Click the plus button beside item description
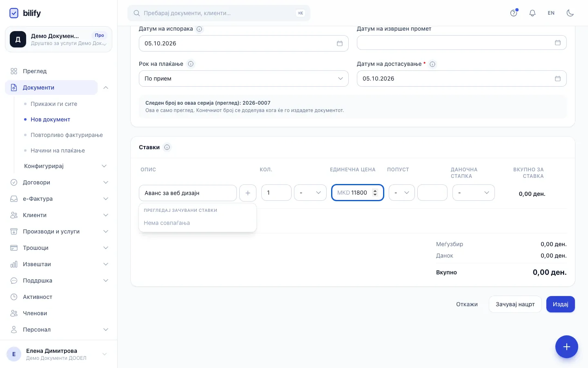Viewport: 588px width, 368px height. click(248, 193)
